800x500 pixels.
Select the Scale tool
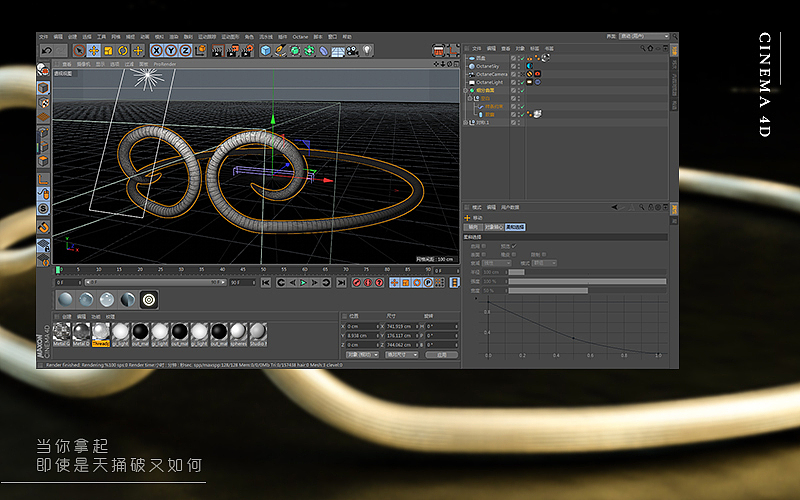tap(108, 51)
